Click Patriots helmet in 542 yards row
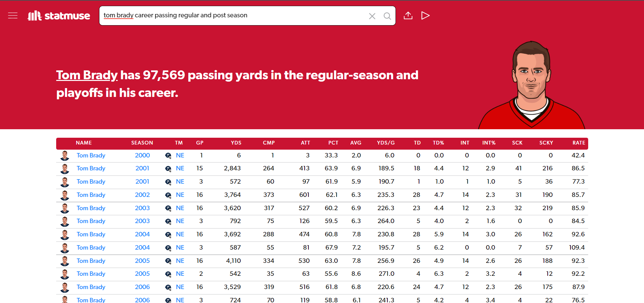 click(x=168, y=274)
